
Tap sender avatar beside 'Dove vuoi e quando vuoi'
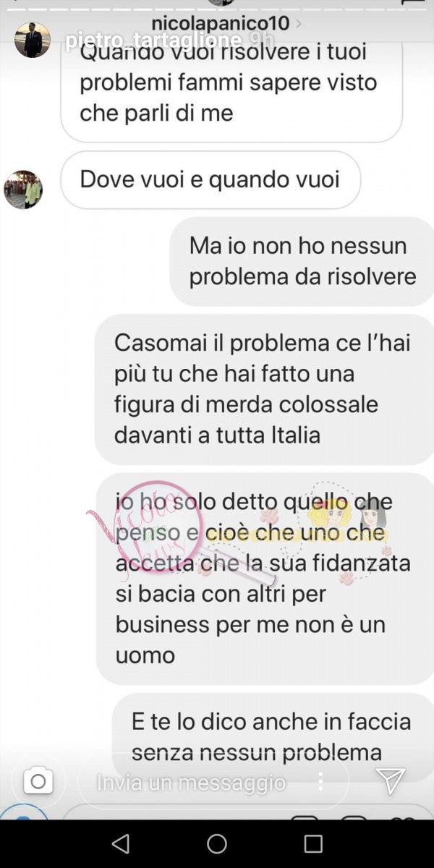[23, 190]
